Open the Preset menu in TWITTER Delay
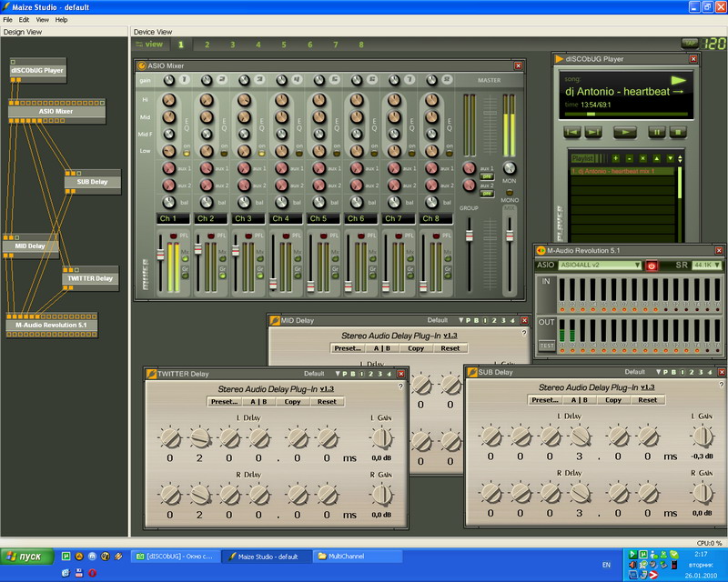 tap(223, 401)
